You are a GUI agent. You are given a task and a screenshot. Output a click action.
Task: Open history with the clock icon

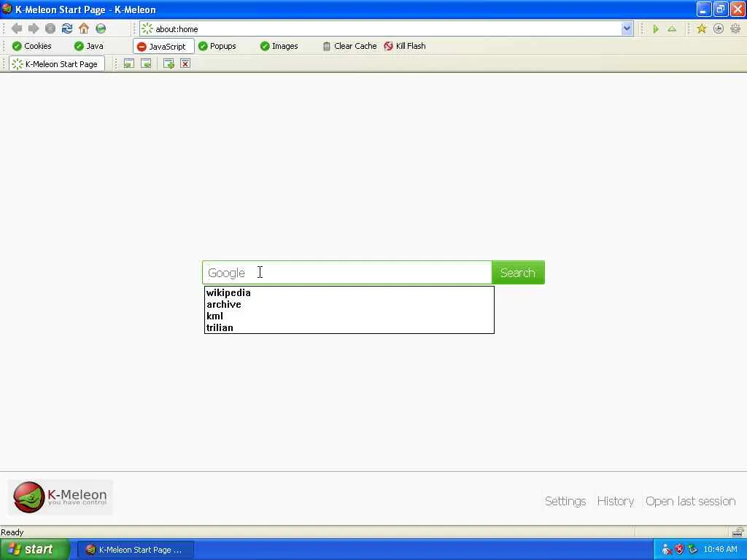(x=719, y=29)
